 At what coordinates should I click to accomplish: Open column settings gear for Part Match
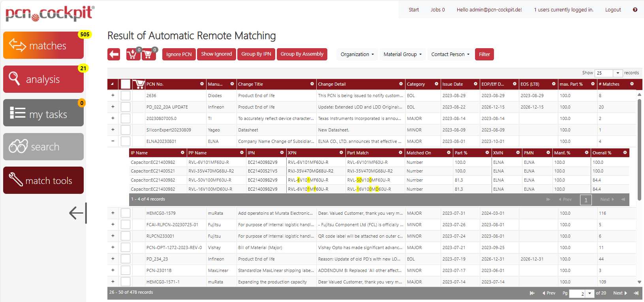(x=400, y=152)
